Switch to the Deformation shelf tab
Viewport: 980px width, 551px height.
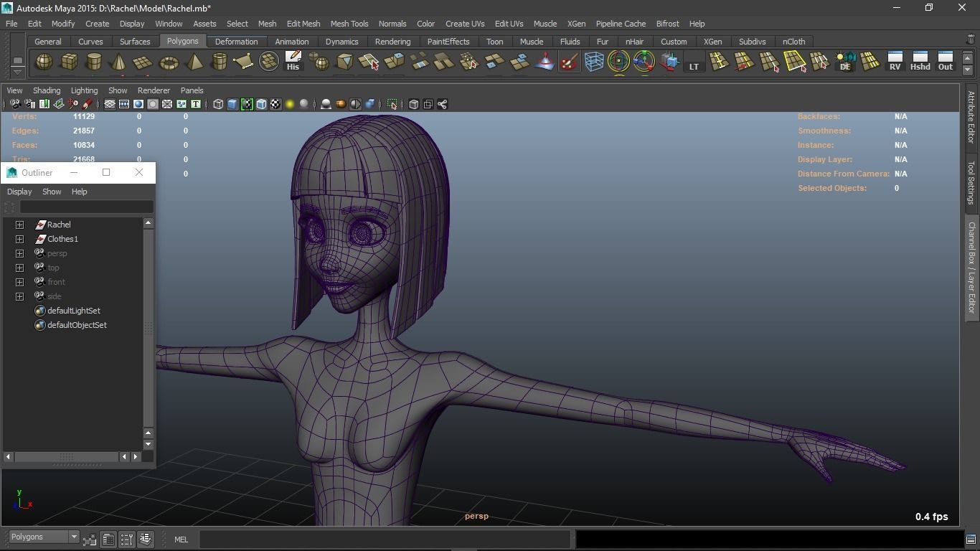[236, 42]
